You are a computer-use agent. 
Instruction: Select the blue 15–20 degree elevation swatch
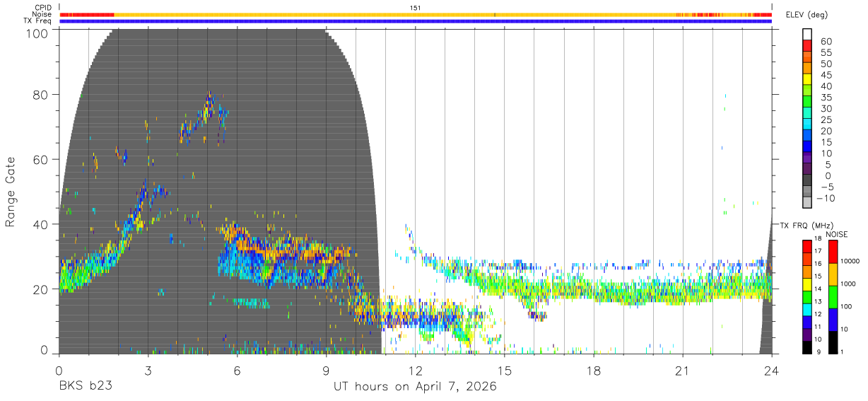pos(807,134)
